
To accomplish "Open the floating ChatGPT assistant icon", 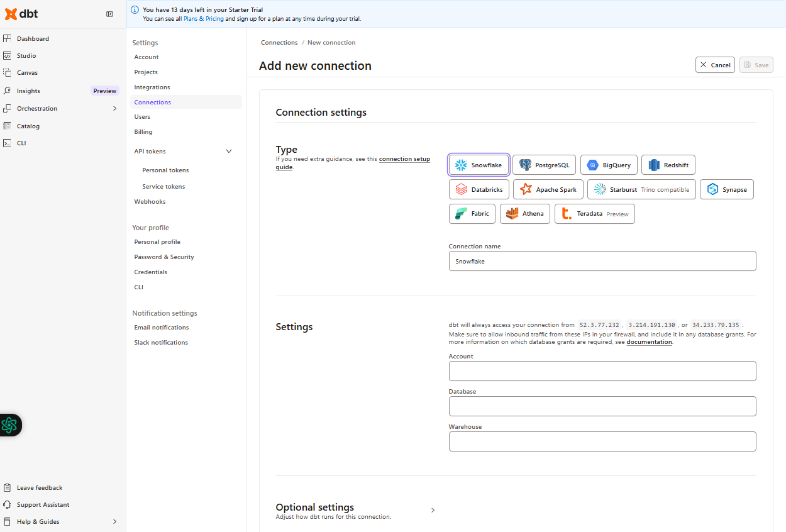I will point(9,425).
